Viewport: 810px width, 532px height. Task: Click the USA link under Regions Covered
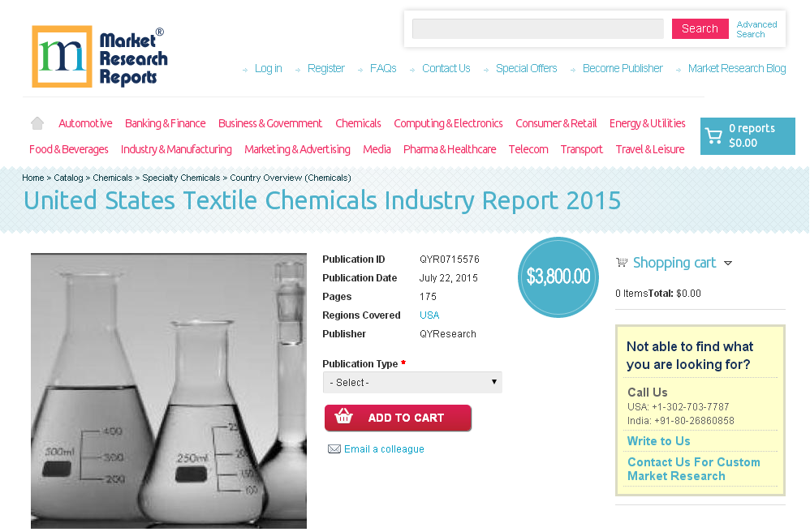pos(429,315)
